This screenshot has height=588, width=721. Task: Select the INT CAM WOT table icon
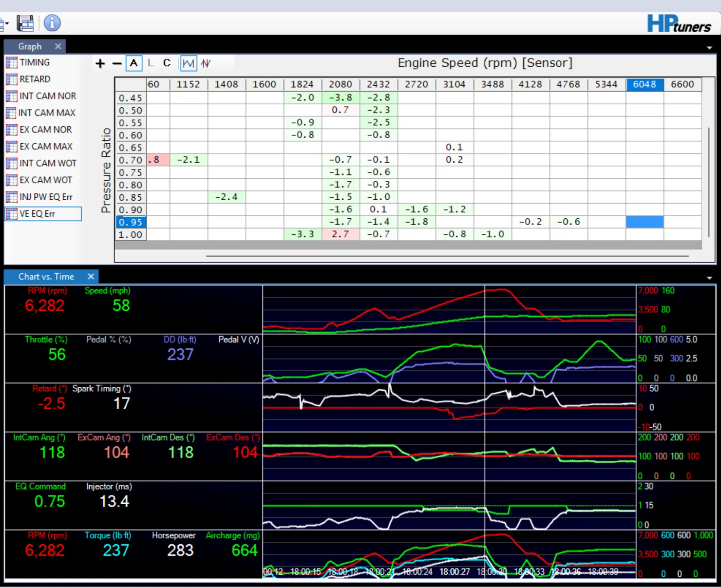(11, 163)
